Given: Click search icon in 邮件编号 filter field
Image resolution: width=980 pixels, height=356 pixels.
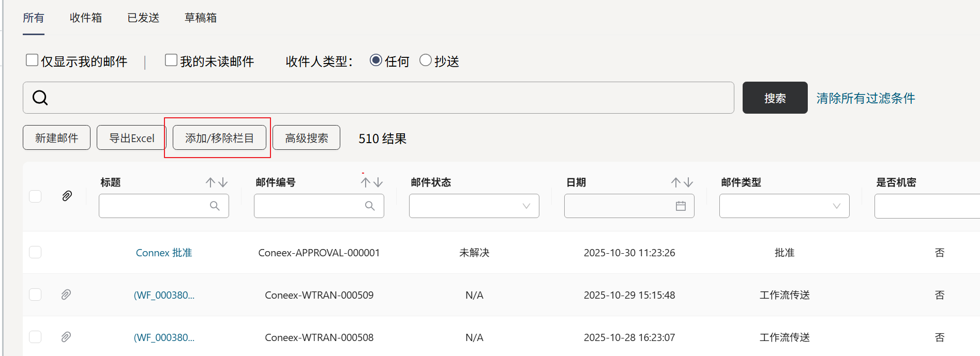Looking at the screenshot, I should tap(370, 206).
